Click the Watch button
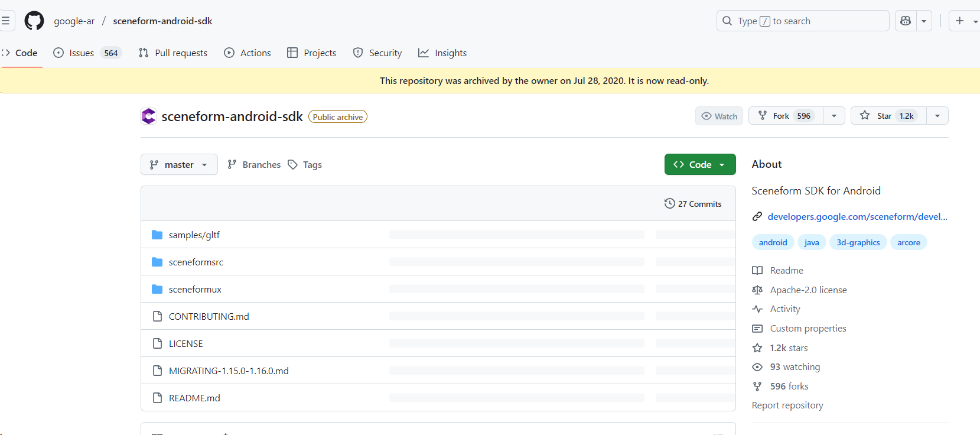980x435 pixels. [x=719, y=116]
